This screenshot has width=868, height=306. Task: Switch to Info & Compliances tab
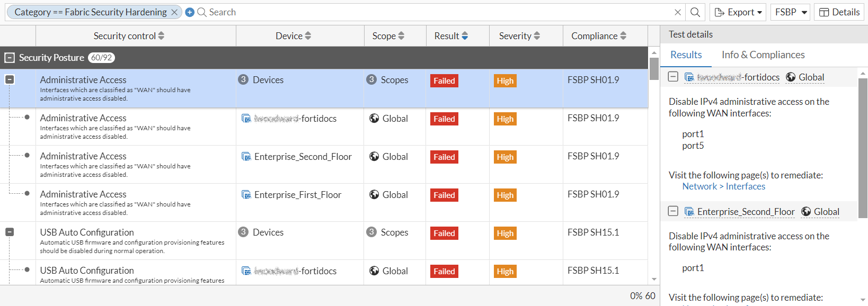(763, 55)
